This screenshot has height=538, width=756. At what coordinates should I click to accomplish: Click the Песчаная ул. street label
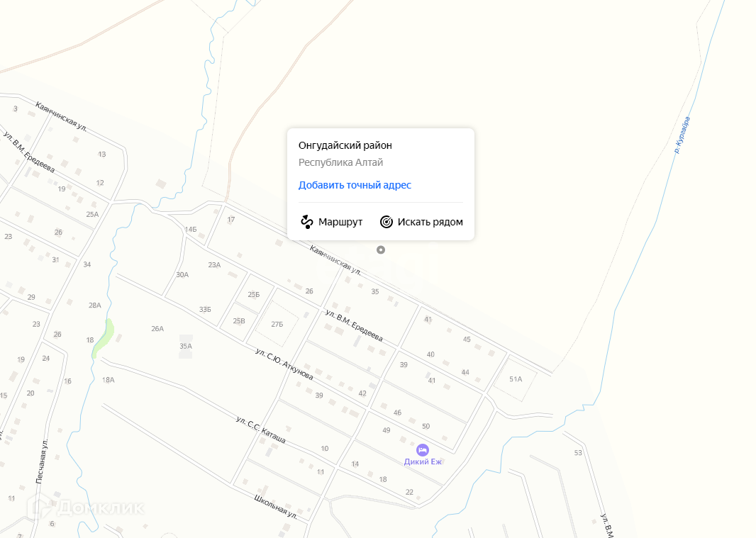[x=42, y=461]
